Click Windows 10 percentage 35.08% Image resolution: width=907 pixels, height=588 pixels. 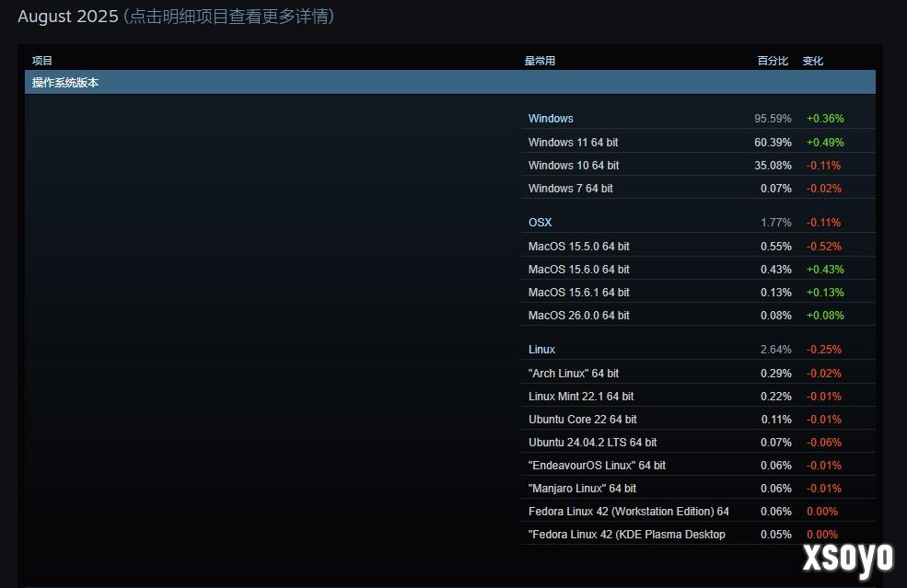click(x=773, y=166)
